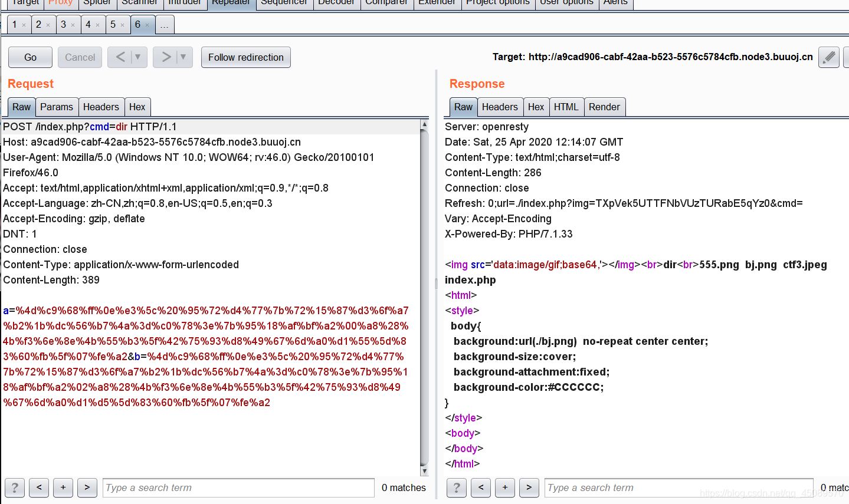This screenshot has height=504, width=849.
Task: Open the Project options tab
Action: pyautogui.click(x=498, y=3)
